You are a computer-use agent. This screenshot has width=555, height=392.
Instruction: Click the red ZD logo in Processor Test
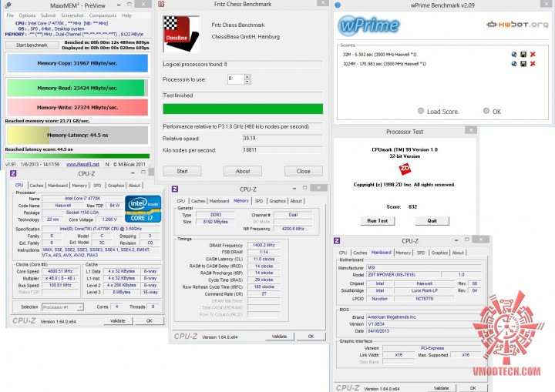[x=405, y=169]
